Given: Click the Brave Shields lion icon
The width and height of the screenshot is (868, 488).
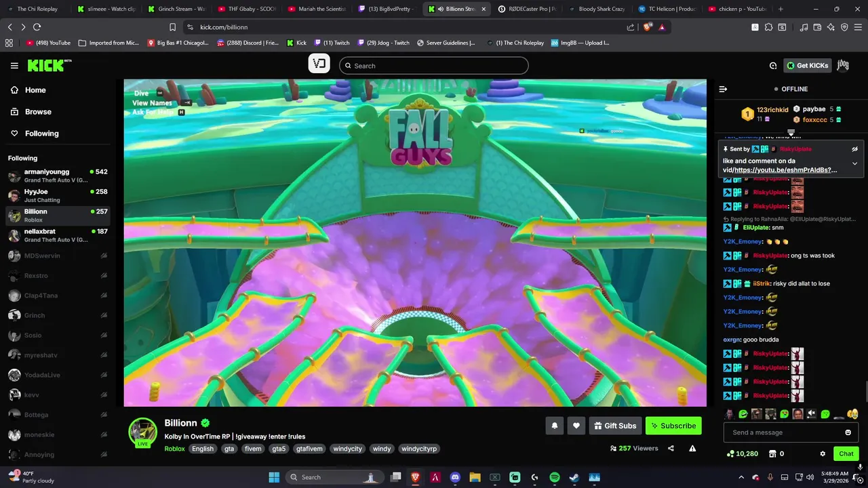Looking at the screenshot, I should coord(647,27).
